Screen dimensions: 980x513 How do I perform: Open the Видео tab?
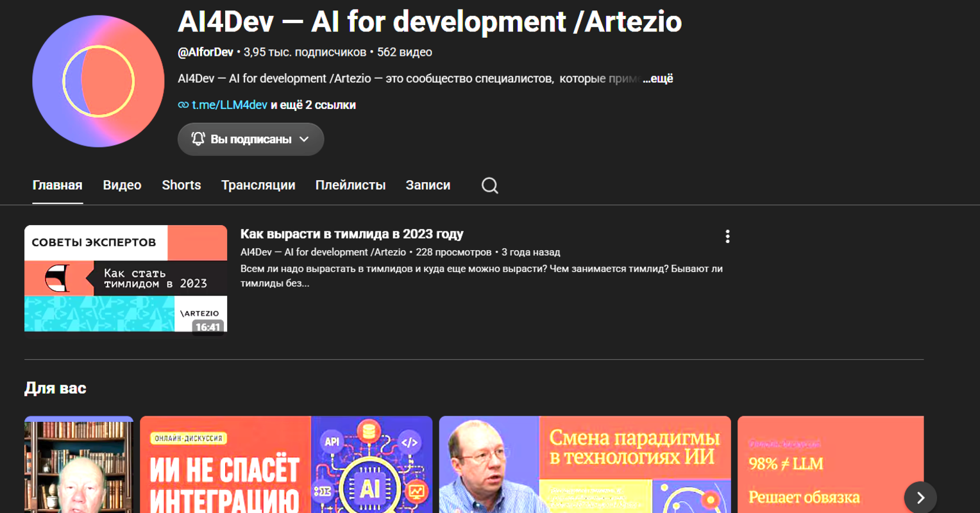(x=122, y=185)
